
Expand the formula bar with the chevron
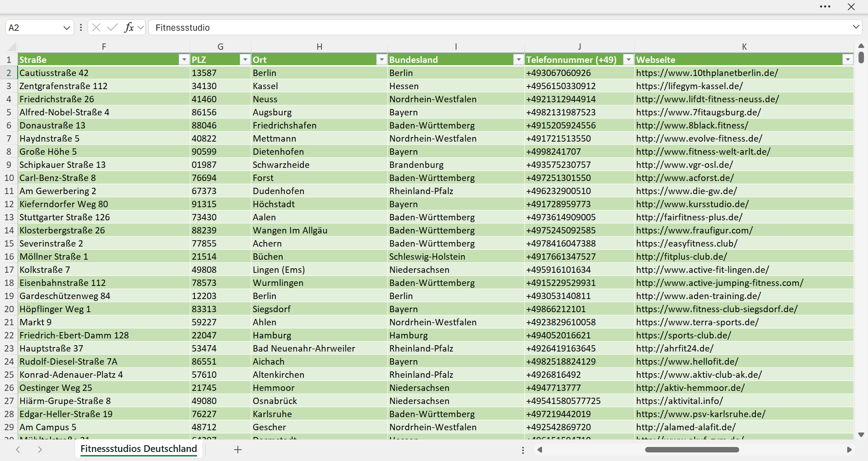click(856, 27)
